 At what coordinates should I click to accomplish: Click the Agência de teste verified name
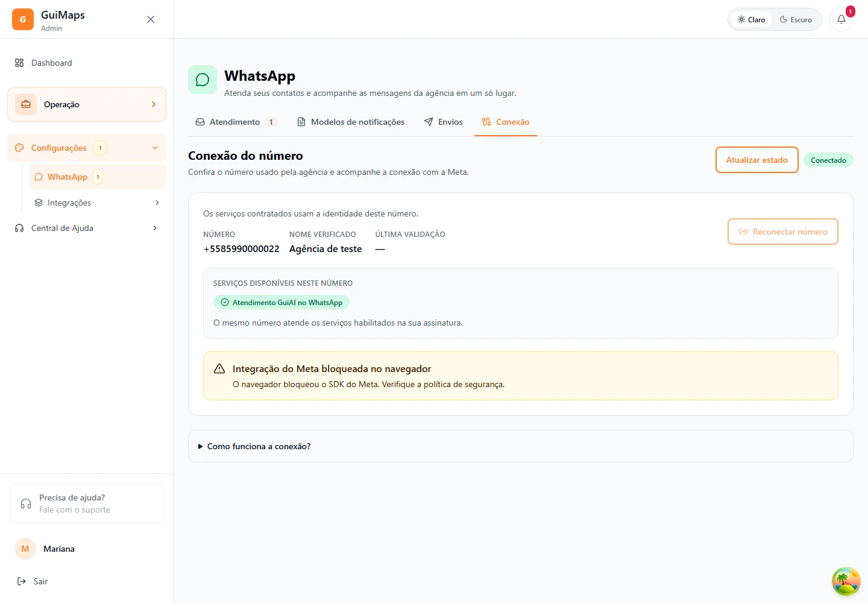[x=325, y=249]
